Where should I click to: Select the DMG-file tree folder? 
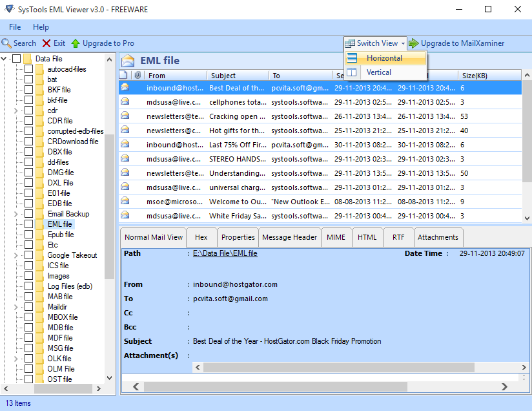61,172
